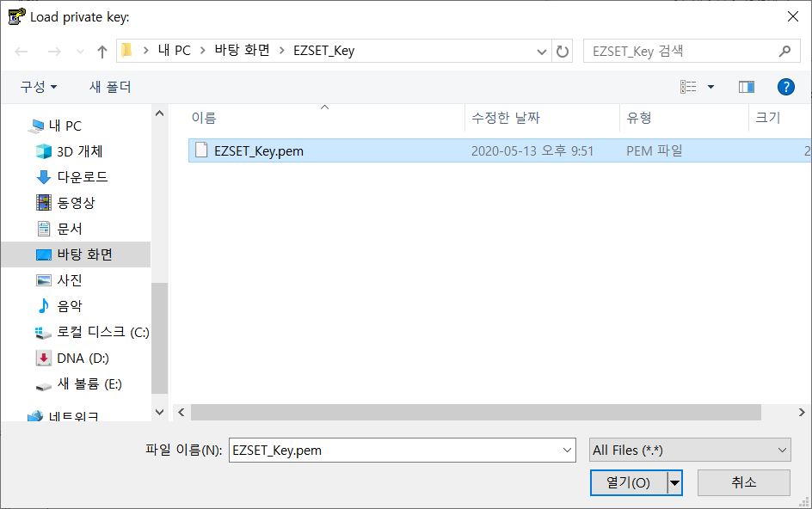Viewport: 812px width, 509px height.
Task: Toggle the preview pane icon
Action: pos(746,87)
